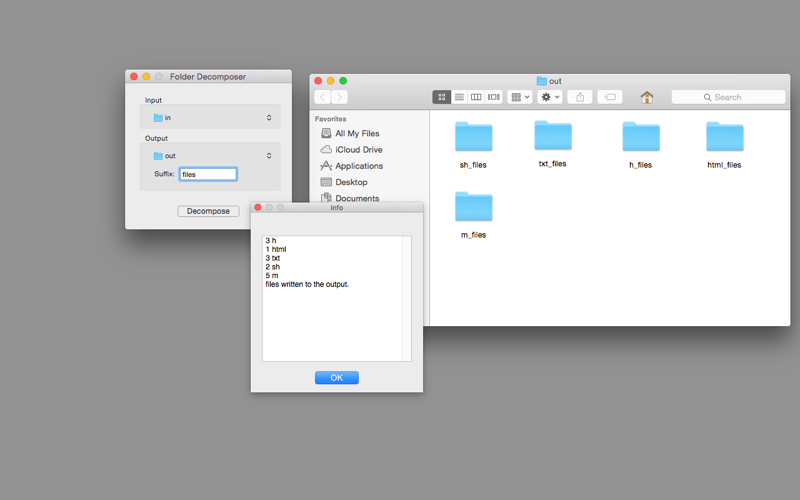Viewport: 800px width, 500px height.
Task: Click the 'out' folder title icon
Action: pyautogui.click(x=541, y=81)
